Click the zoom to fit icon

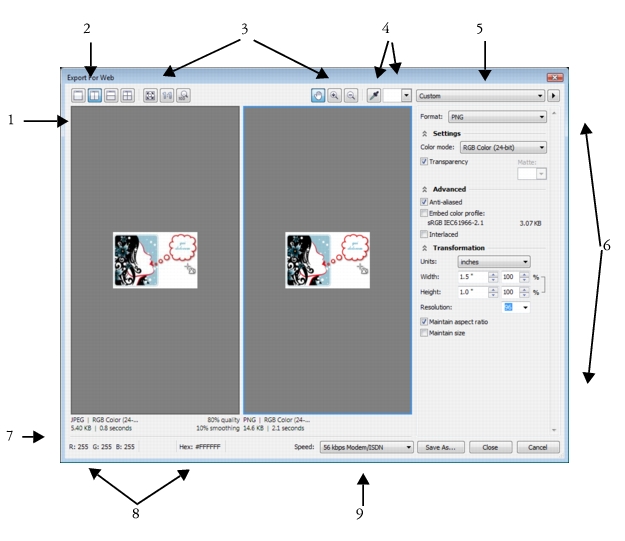[x=151, y=95]
